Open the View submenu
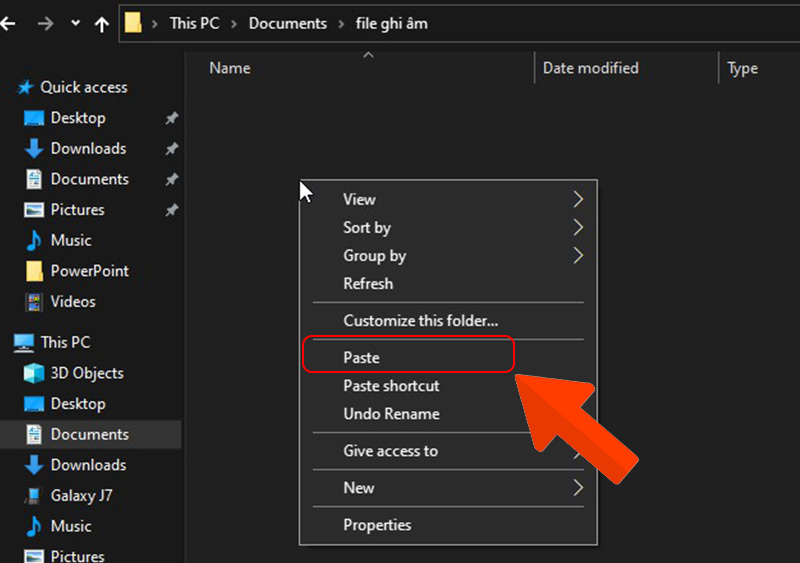800x563 pixels. pyautogui.click(x=448, y=200)
